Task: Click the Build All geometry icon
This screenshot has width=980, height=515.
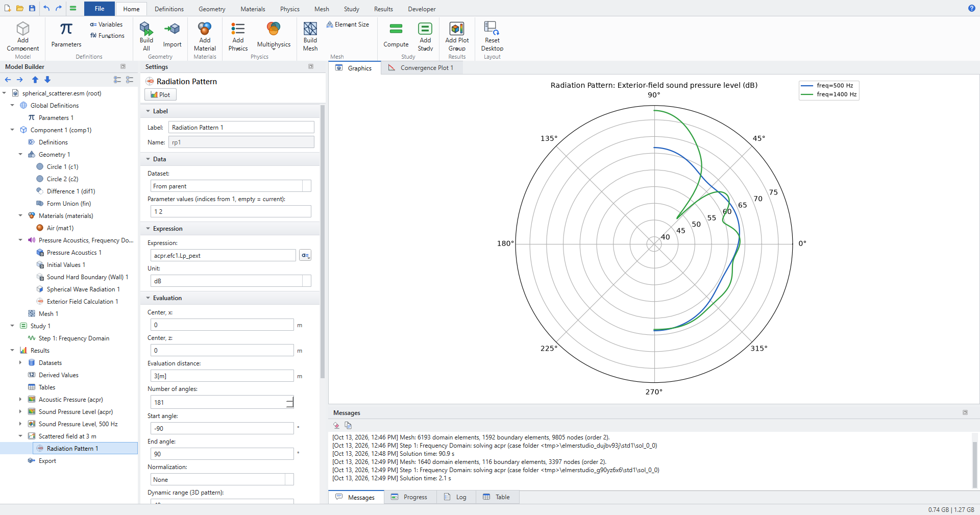Action: point(146,28)
